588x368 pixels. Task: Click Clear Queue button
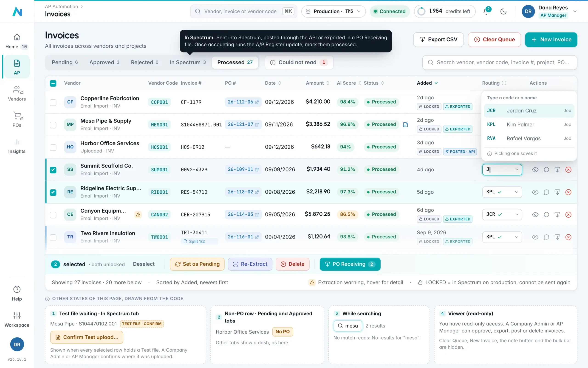pos(494,39)
